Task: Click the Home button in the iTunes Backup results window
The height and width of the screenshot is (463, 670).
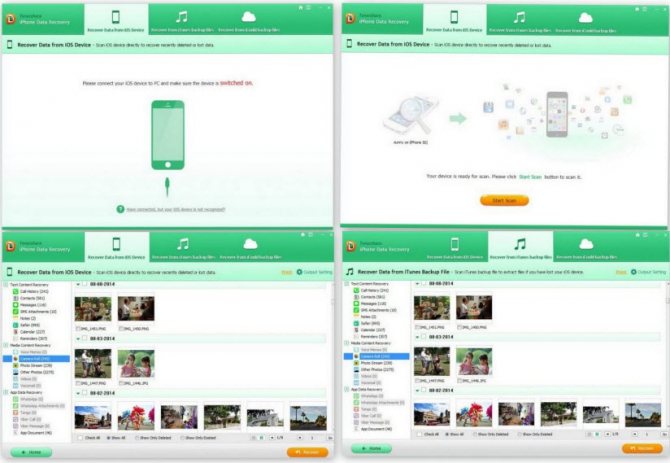Action: click(x=371, y=448)
